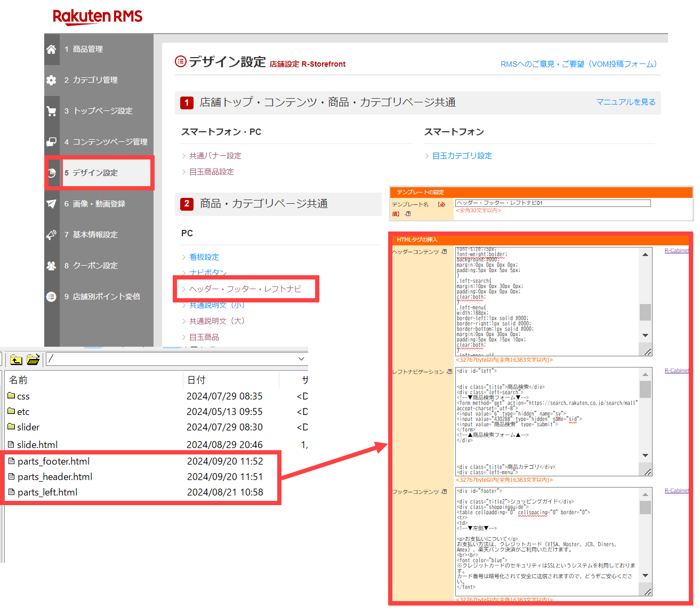Click the mouse icon beside デザイン設定
The image size is (700, 615).
tap(52, 173)
